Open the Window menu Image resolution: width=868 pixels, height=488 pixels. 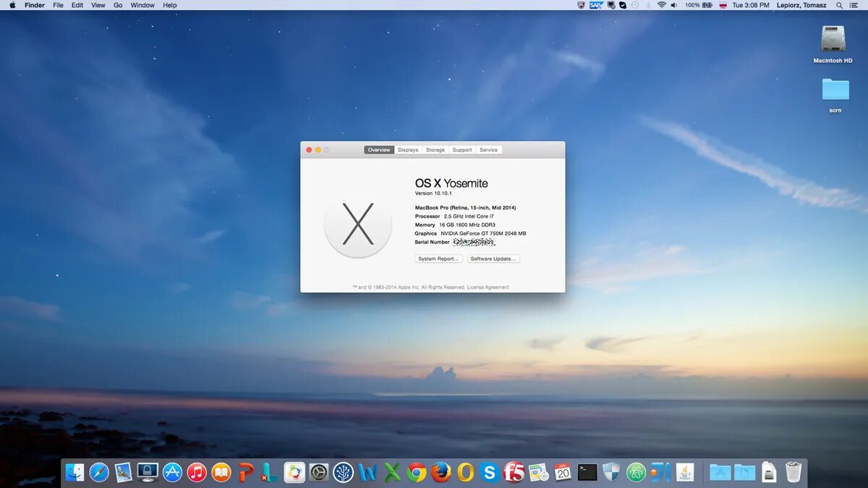point(142,5)
